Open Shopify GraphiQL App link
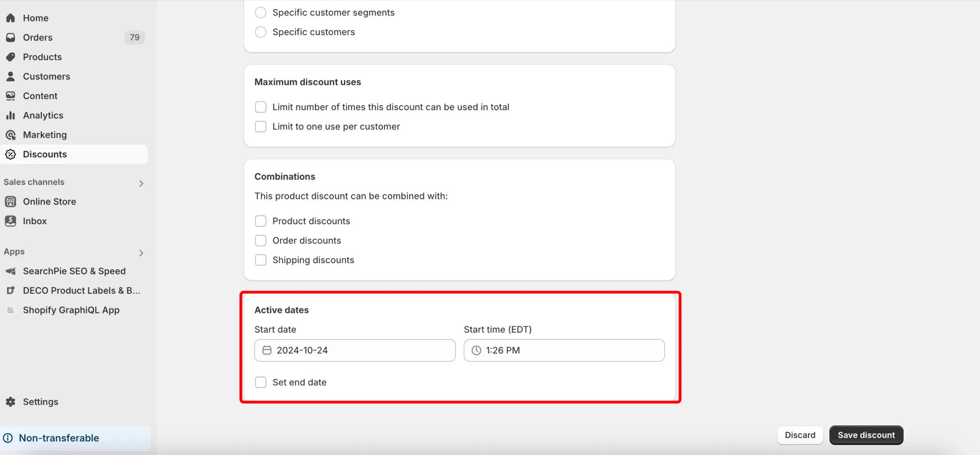Image resolution: width=980 pixels, height=455 pixels. click(74, 310)
